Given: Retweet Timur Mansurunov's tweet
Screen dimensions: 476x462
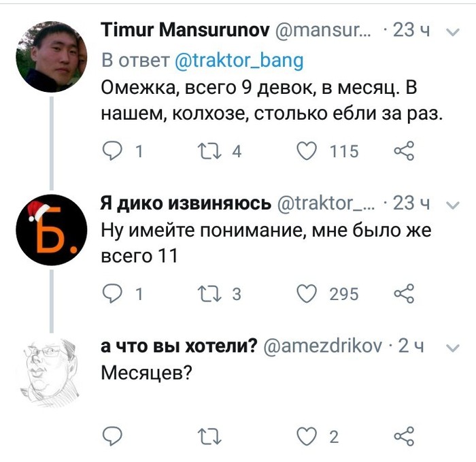Looking at the screenshot, I should (x=204, y=150).
